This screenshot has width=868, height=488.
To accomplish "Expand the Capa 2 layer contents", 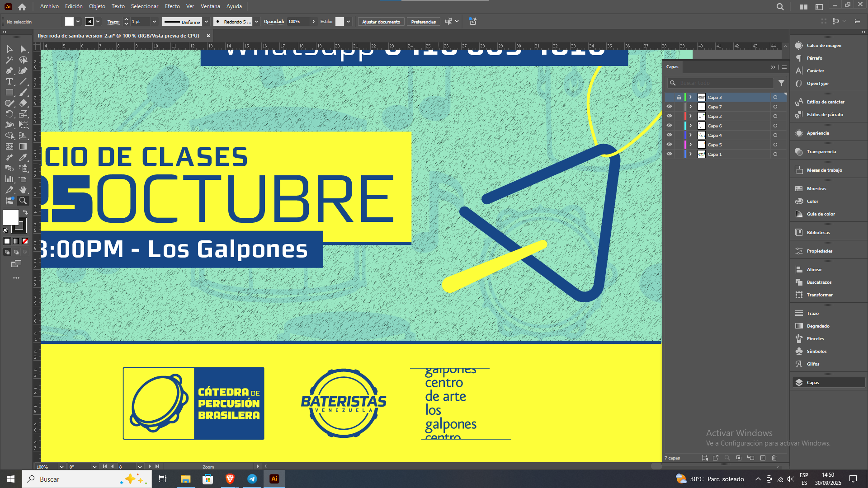I will (690, 116).
